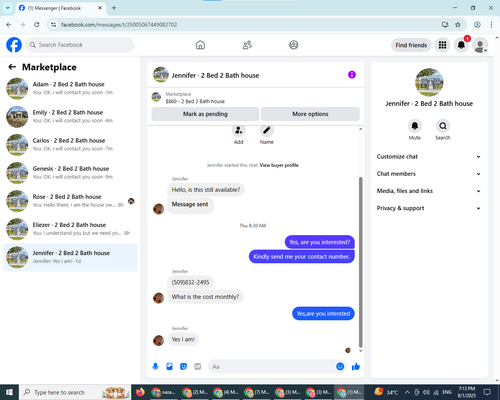Open Firefox from the taskbar

click(140, 392)
